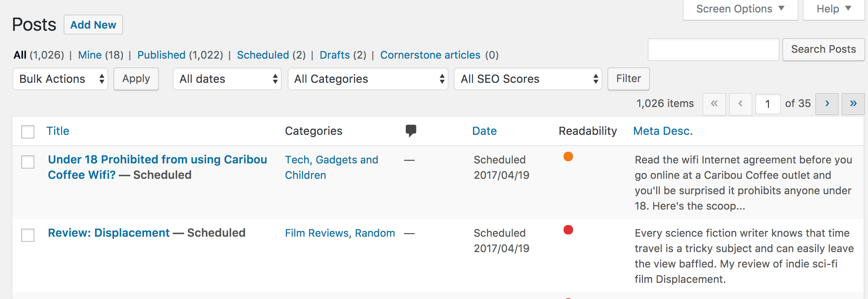868x299 pixels.
Task: Expand the All Categories dropdown
Action: [368, 79]
